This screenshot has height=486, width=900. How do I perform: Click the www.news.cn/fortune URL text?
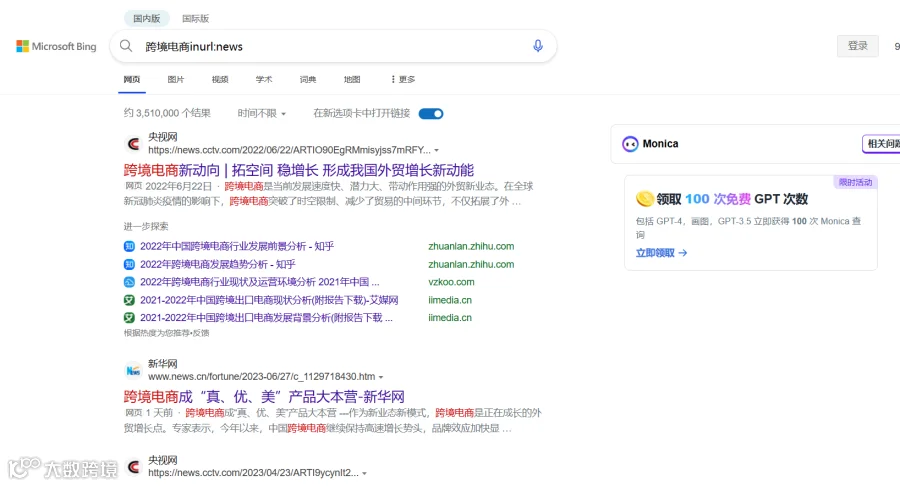click(261, 376)
